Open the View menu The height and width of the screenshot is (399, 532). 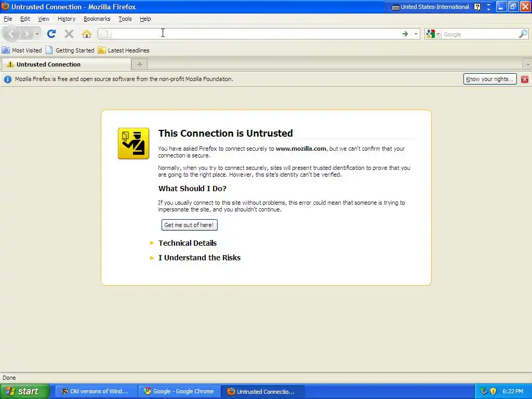[44, 19]
